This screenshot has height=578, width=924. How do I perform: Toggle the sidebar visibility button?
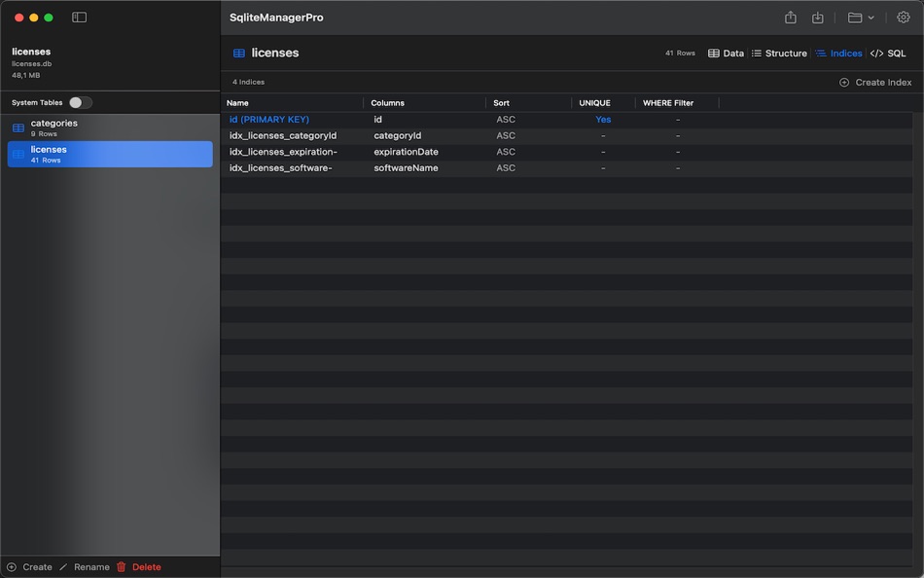coord(77,16)
